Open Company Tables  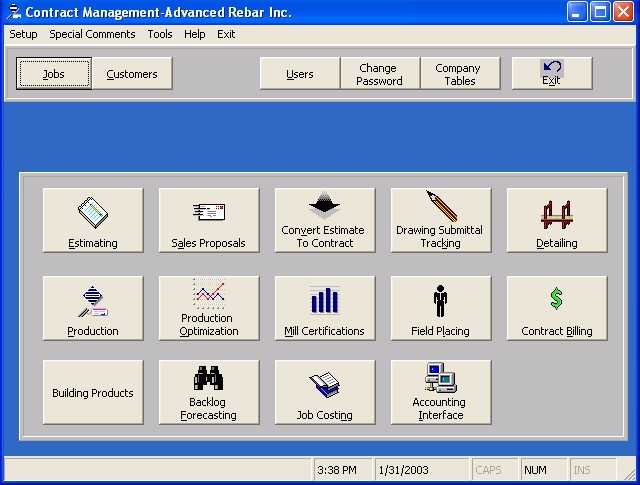(x=460, y=73)
